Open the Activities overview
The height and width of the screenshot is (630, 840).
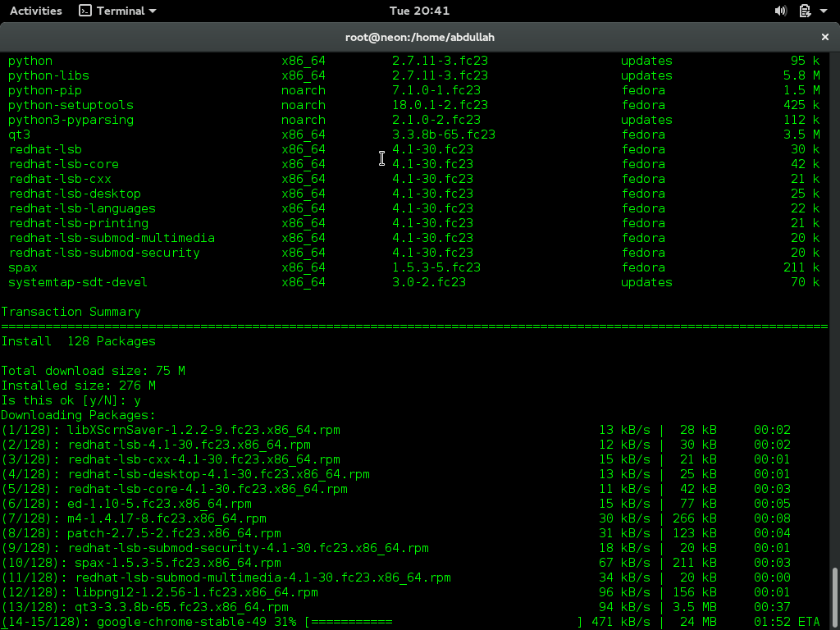36,11
